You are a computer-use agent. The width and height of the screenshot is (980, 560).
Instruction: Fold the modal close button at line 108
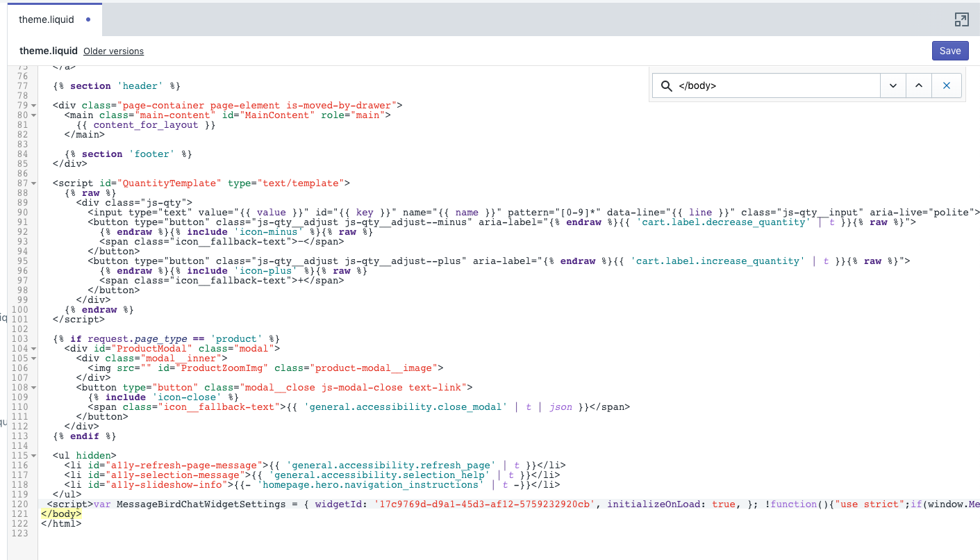33,388
